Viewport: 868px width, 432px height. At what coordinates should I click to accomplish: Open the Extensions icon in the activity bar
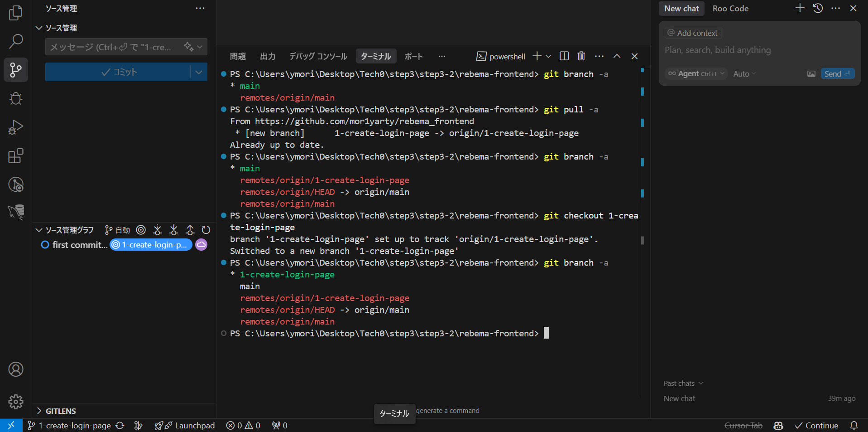15,155
